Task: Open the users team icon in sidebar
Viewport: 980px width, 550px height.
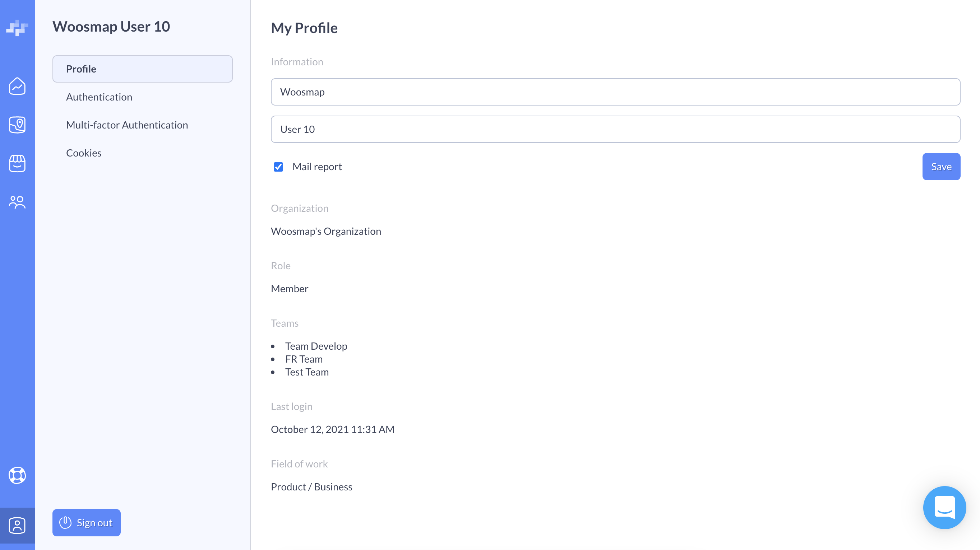Action: click(x=17, y=202)
